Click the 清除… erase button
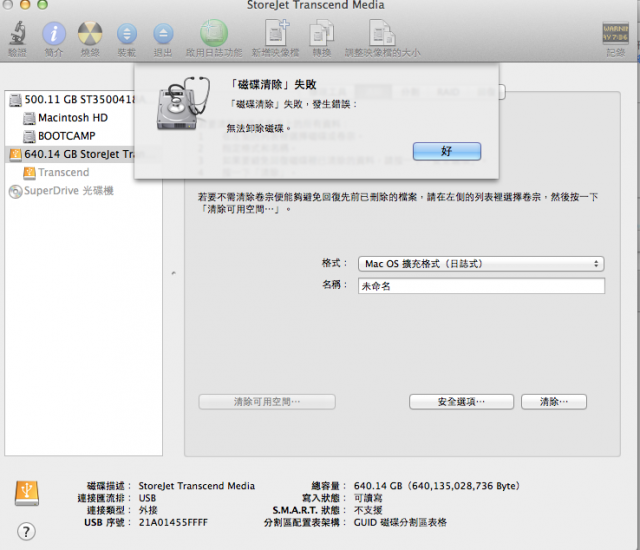The width and height of the screenshot is (640, 550). 554,402
